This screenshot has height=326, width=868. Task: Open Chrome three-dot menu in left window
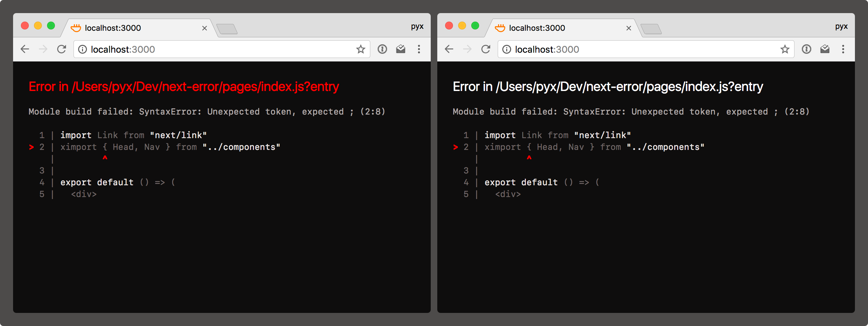tap(419, 49)
